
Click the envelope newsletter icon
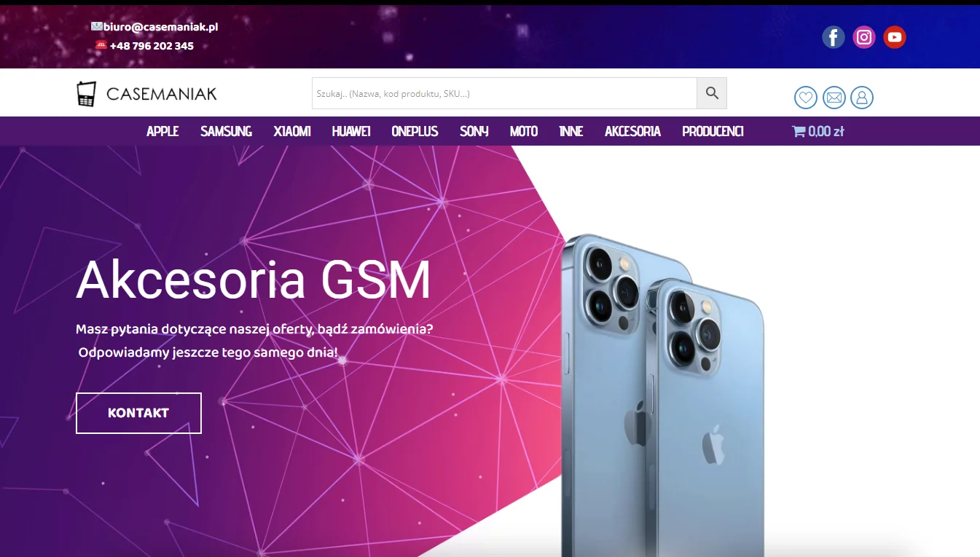click(834, 97)
